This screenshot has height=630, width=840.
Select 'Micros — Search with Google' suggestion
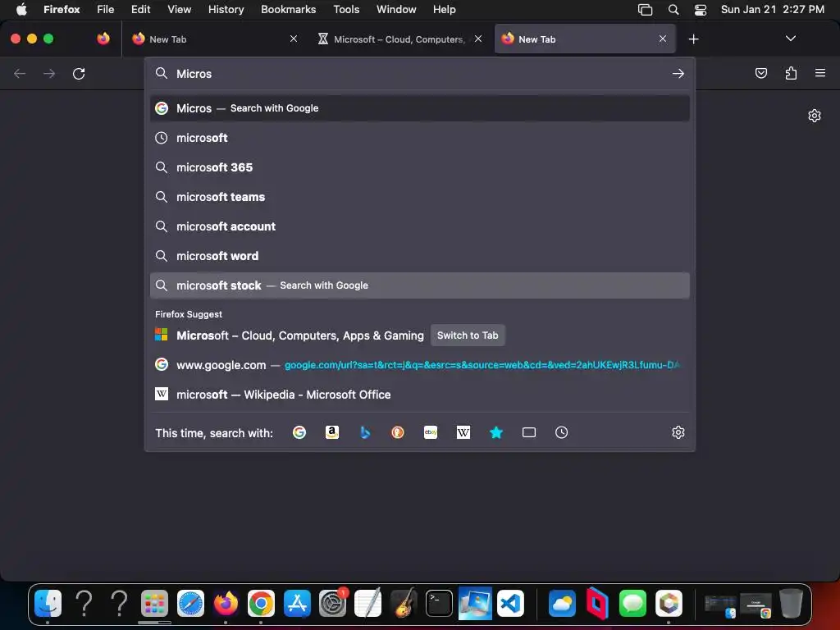420,108
